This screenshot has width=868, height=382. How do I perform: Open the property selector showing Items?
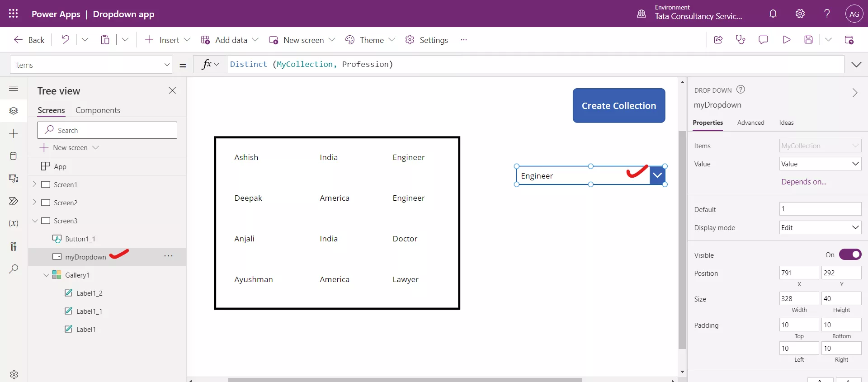pos(91,65)
